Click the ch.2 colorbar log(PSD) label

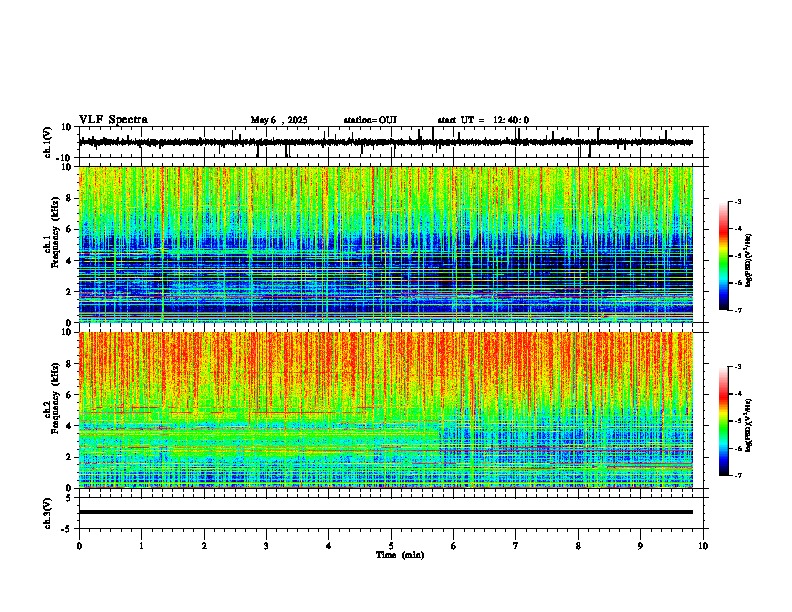[x=749, y=424]
